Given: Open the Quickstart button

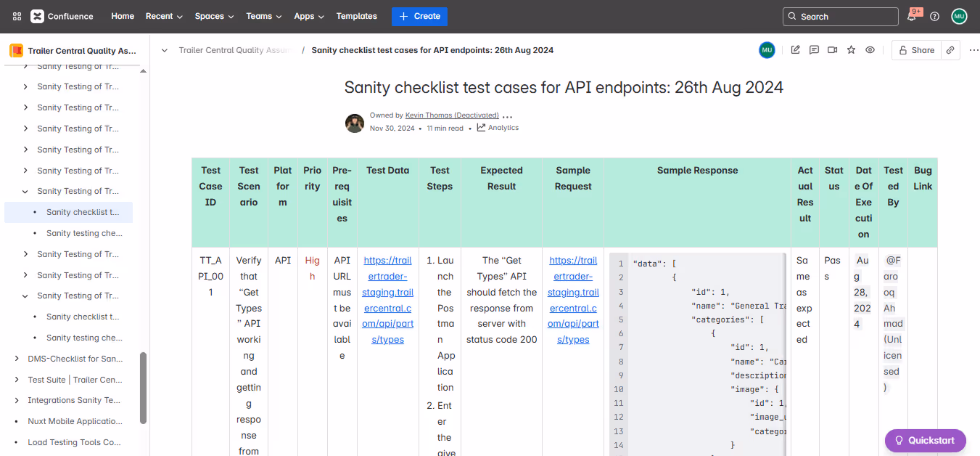Looking at the screenshot, I should [x=925, y=440].
